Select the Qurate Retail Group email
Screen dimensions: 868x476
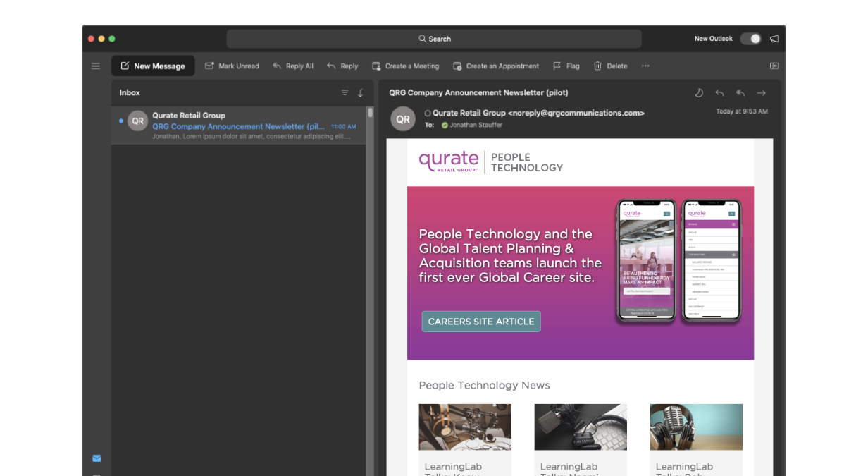(x=239, y=126)
